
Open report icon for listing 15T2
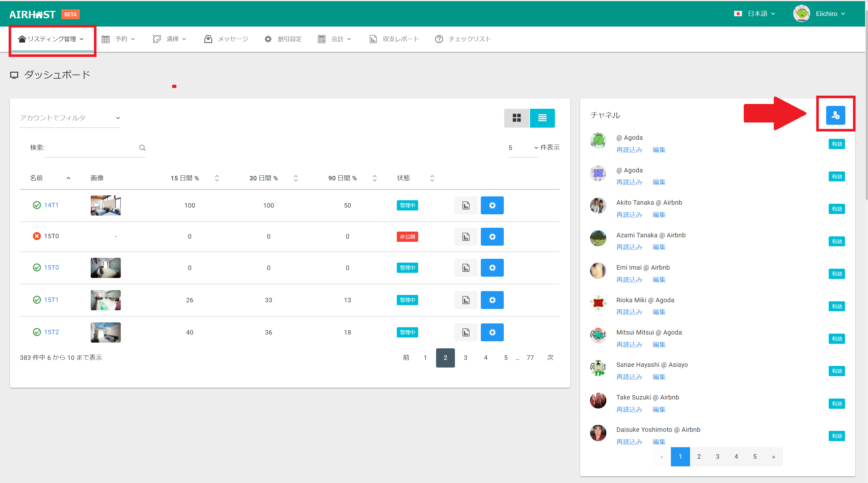465,332
